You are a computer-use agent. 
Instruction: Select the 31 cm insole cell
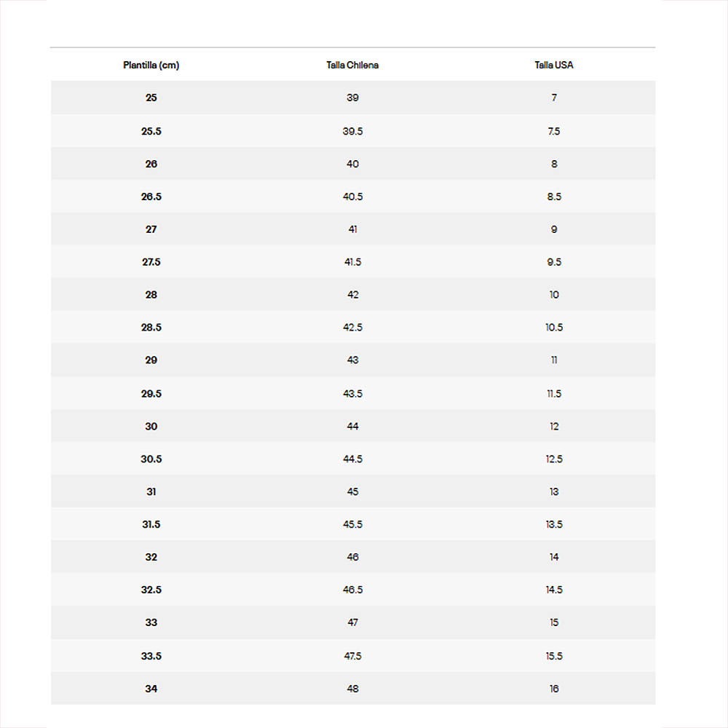[x=151, y=492]
